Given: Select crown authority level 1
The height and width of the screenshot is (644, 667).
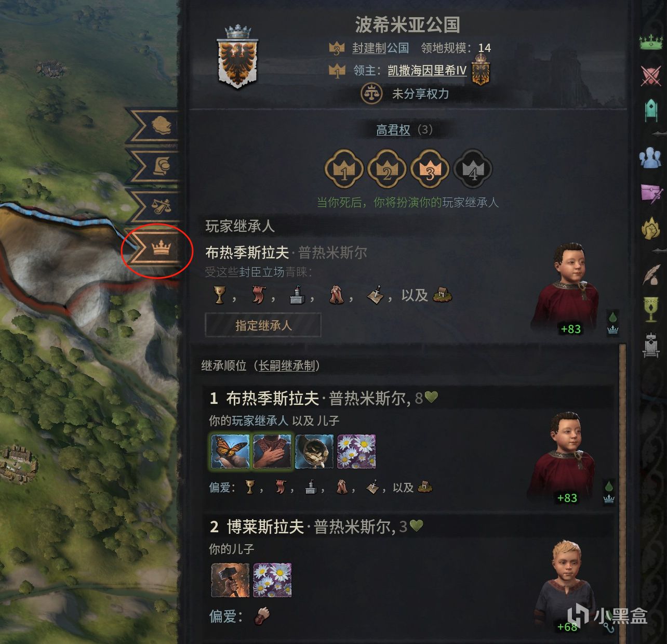Looking at the screenshot, I should [343, 169].
